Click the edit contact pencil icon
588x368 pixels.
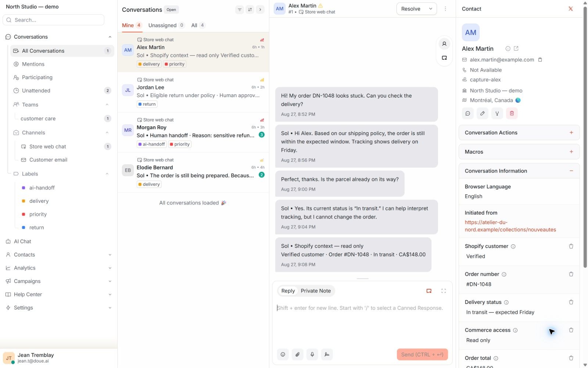pyautogui.click(x=482, y=113)
